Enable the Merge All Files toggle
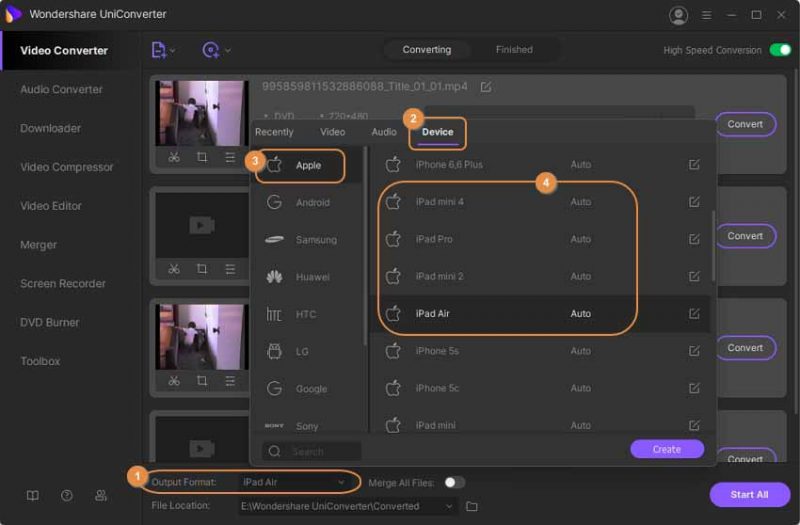This screenshot has width=800, height=525. click(454, 482)
